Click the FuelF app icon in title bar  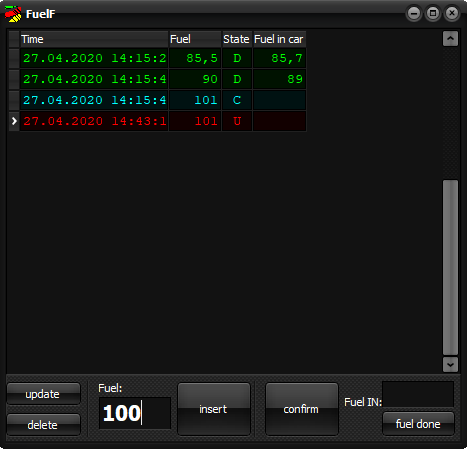(x=13, y=14)
